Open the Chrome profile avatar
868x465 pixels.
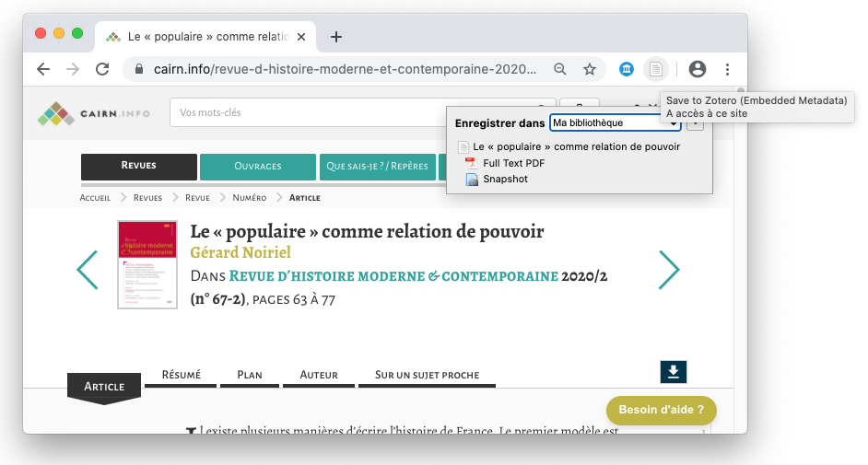point(698,69)
